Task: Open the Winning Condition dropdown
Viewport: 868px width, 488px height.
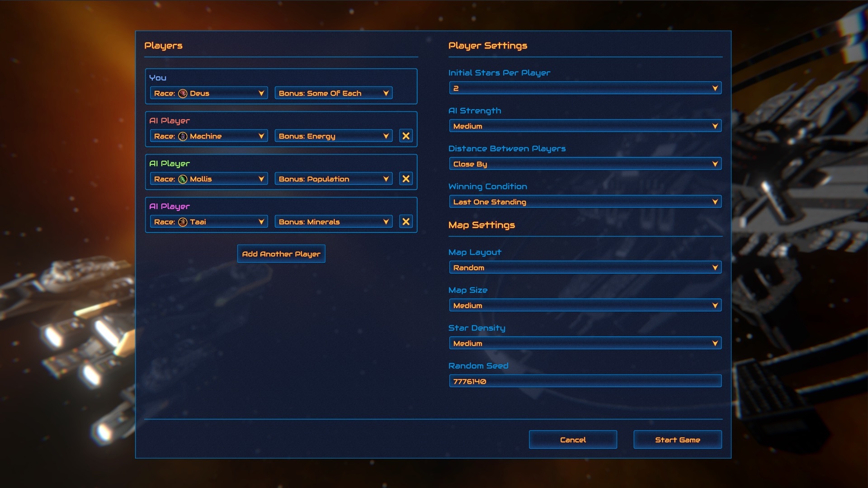Action: click(x=585, y=202)
